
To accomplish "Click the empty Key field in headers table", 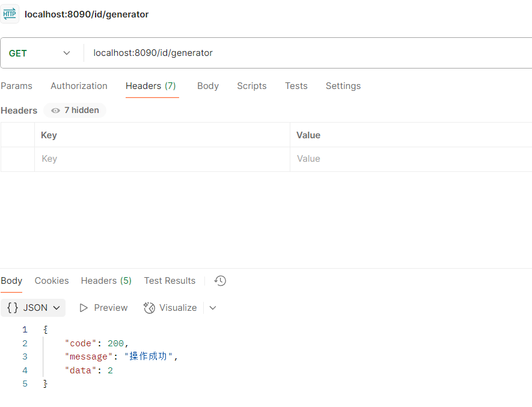I will point(120,158).
